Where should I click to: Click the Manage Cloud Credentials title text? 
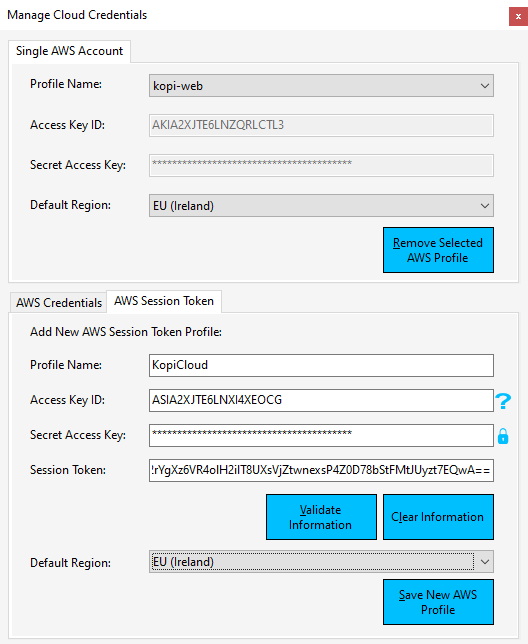pos(77,15)
